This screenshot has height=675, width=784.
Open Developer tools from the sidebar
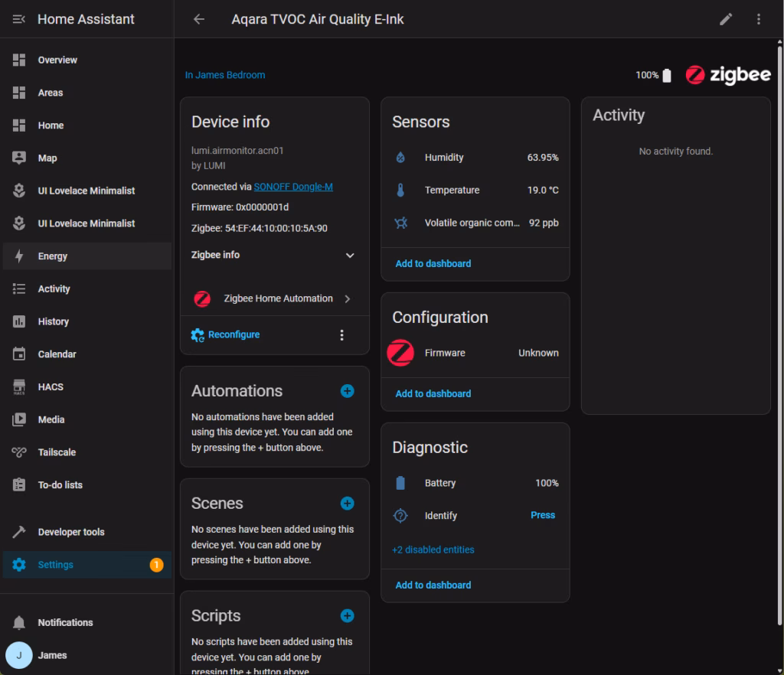point(71,532)
